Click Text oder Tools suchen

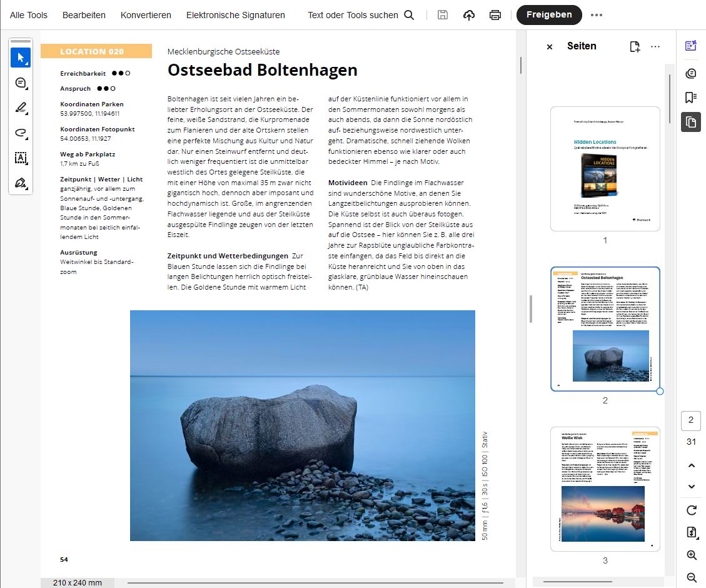[x=360, y=15]
